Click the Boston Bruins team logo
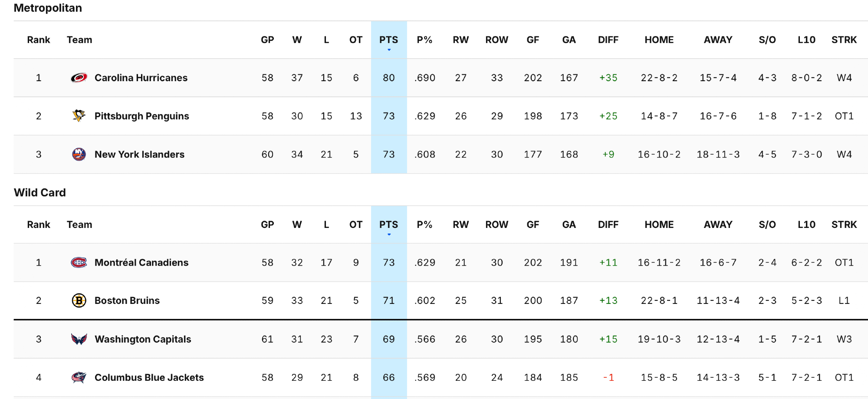The width and height of the screenshot is (868, 399). tap(79, 300)
